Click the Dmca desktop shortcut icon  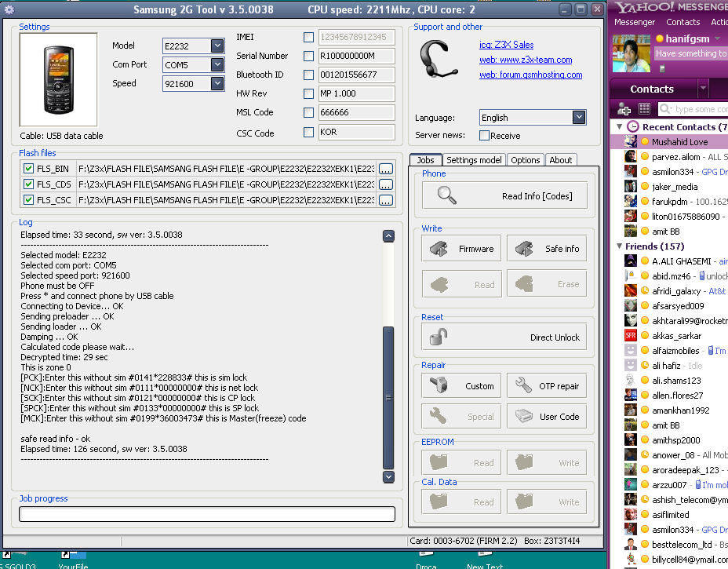coord(426,555)
